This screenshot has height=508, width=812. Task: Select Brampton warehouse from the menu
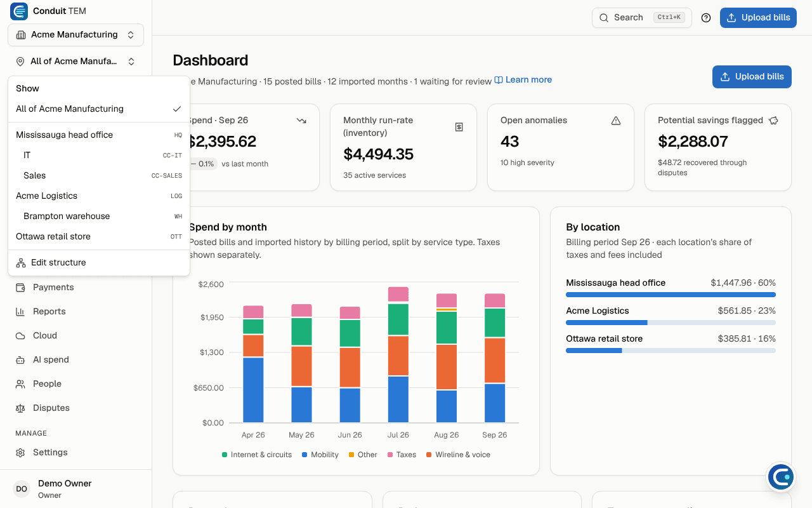[x=99, y=216]
